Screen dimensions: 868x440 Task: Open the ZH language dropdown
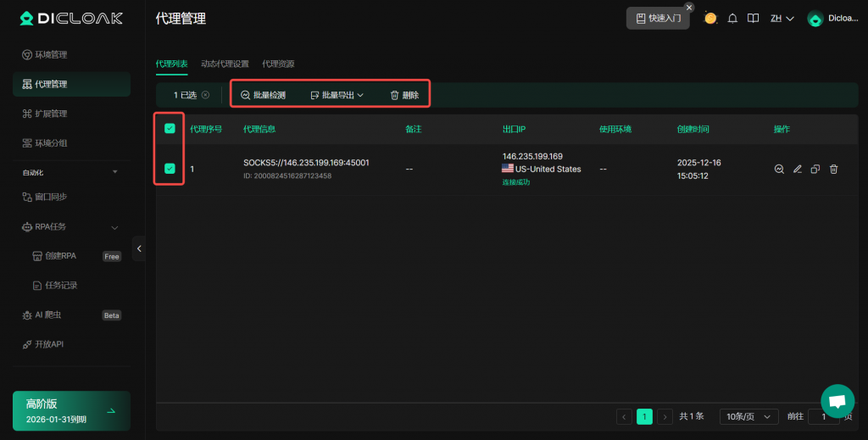(782, 18)
